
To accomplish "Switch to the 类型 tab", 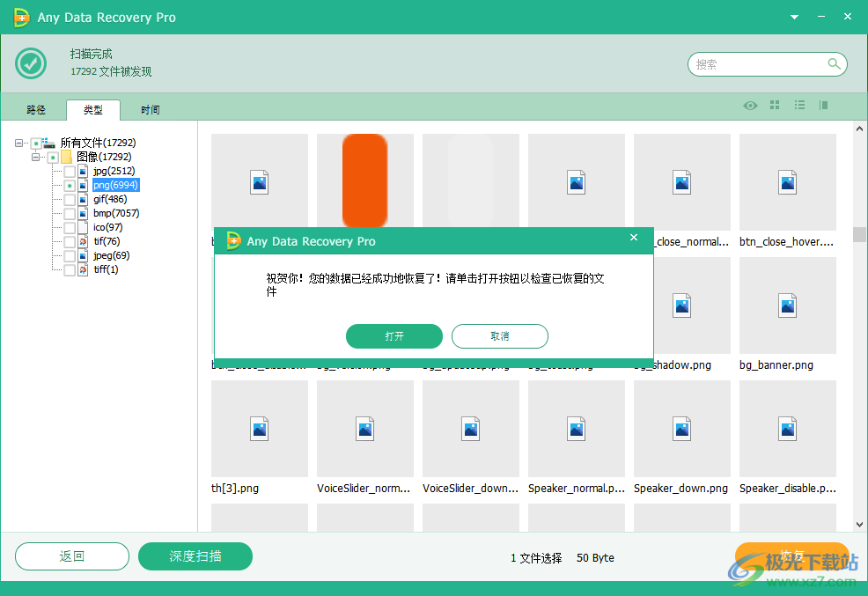I will point(93,110).
